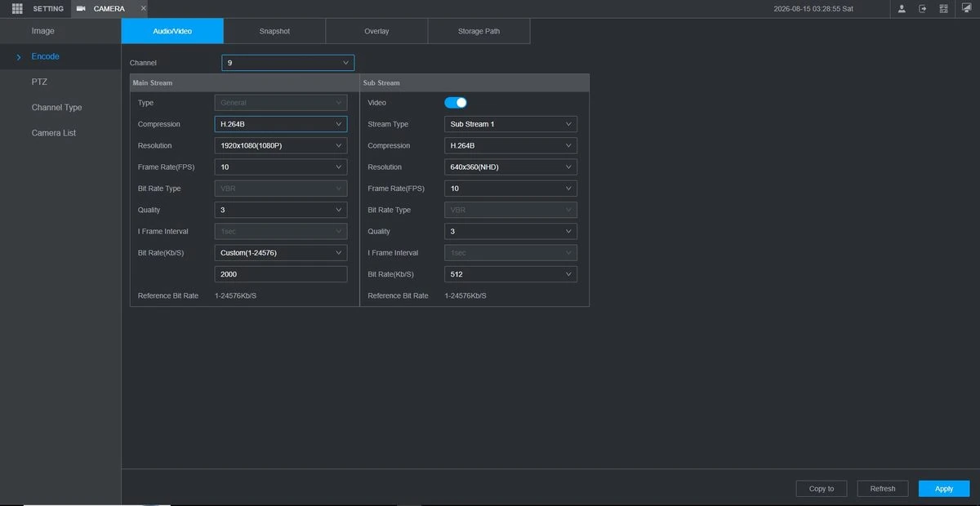Click the monitor display icon
980x506 pixels.
(966, 8)
